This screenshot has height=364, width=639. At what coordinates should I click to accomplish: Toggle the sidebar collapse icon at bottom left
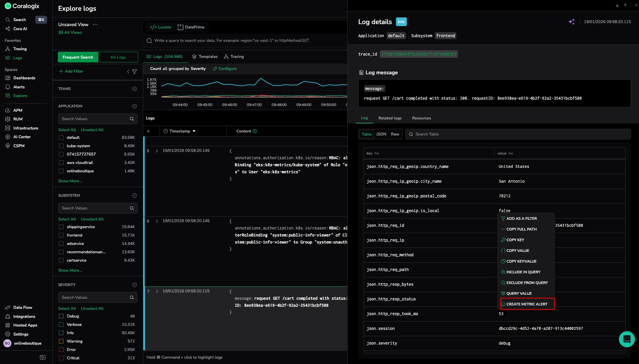tap(43, 357)
